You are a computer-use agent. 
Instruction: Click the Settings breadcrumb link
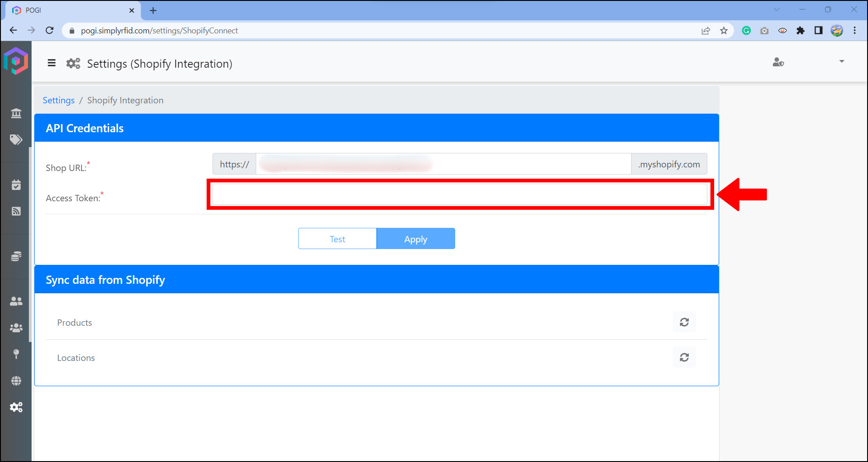[x=59, y=100]
